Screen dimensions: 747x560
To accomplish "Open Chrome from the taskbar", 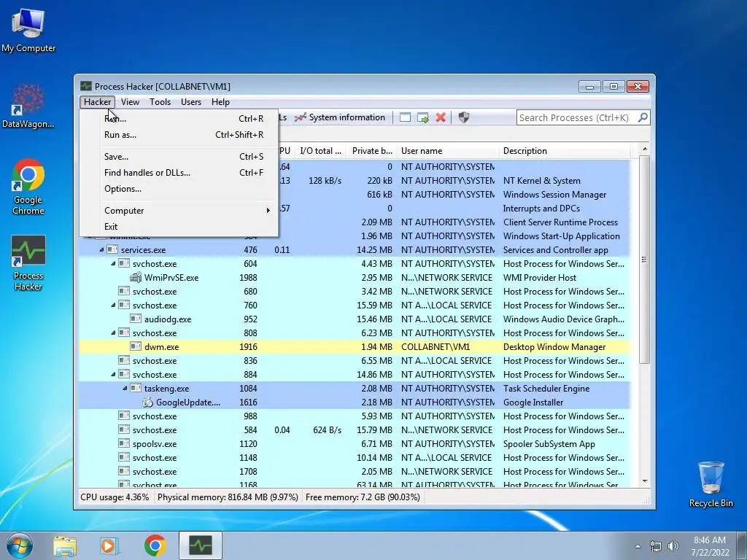I will 155,545.
